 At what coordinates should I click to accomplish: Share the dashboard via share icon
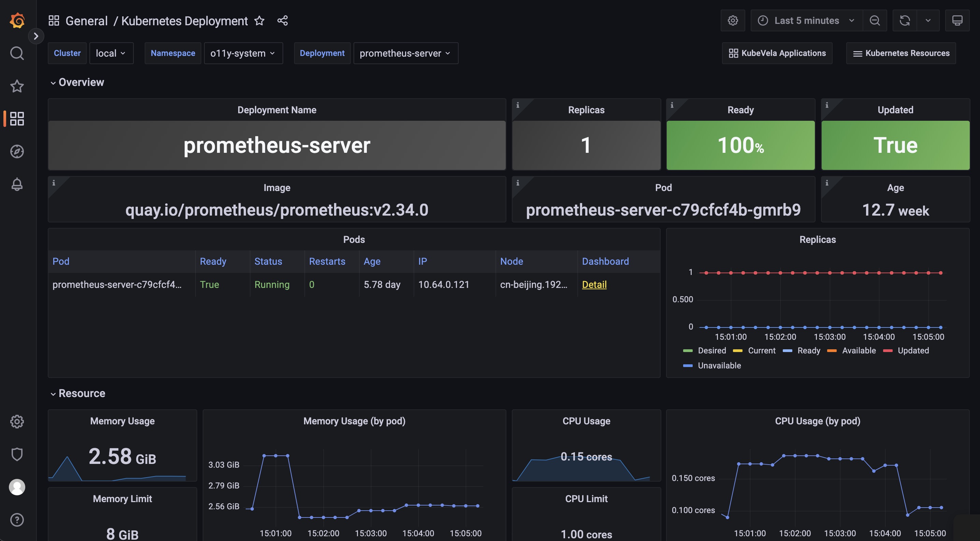pos(282,20)
